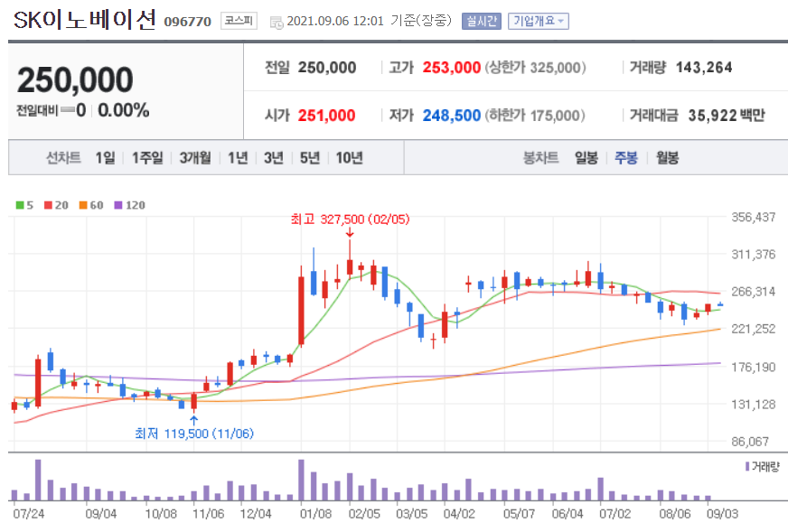Click the 코스피 market badge
The image size is (788, 532).
[239, 21]
